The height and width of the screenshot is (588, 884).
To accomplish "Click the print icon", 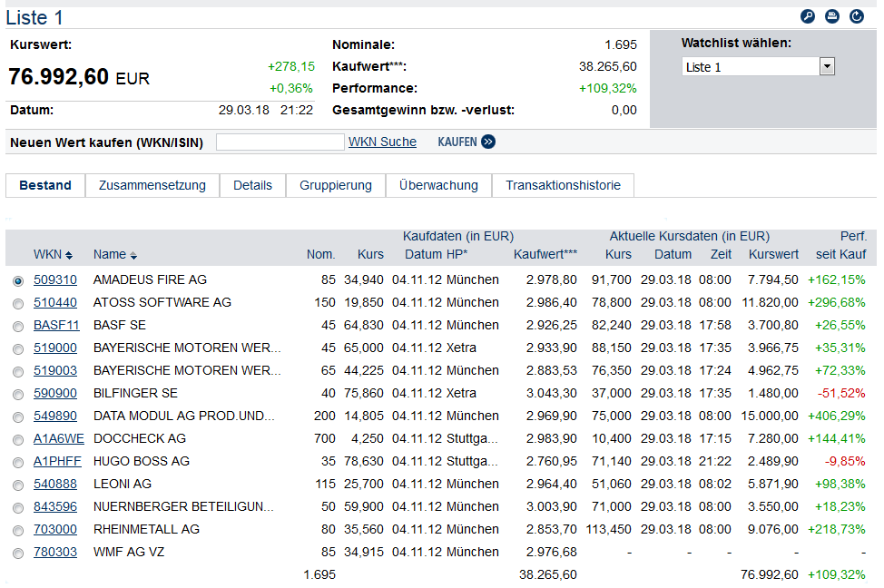I will pyautogui.click(x=832, y=16).
